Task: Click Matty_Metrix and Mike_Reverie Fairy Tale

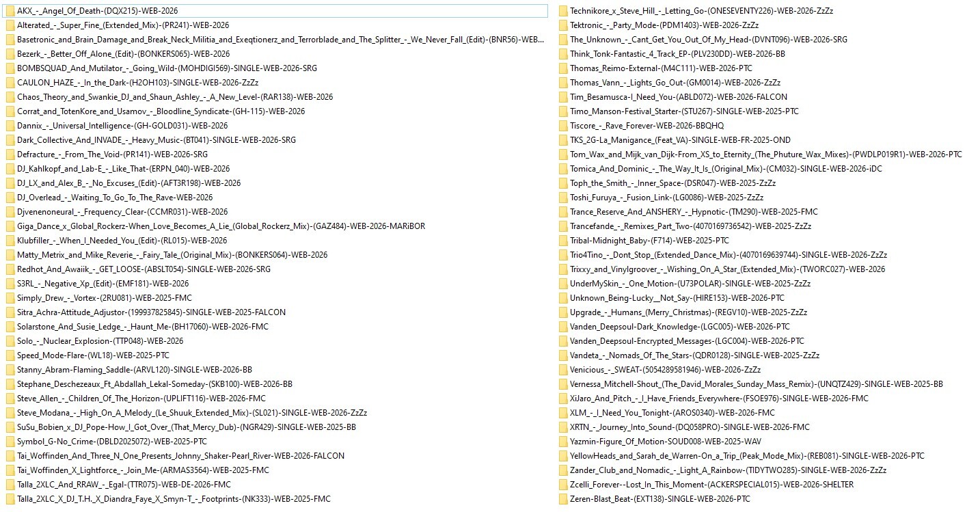Action: pyautogui.click(x=172, y=255)
